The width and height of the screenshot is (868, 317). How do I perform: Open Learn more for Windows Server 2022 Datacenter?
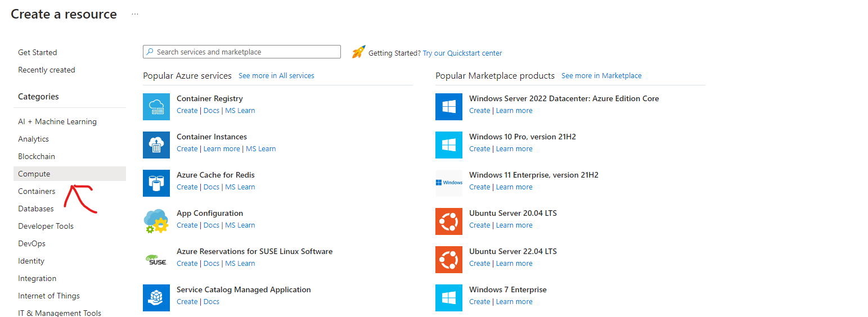(514, 111)
